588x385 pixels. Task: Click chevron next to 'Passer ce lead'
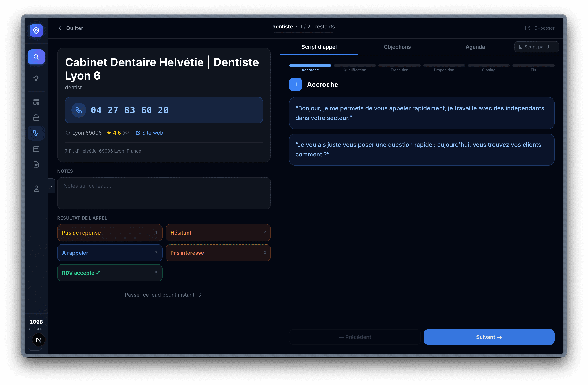pyautogui.click(x=200, y=295)
